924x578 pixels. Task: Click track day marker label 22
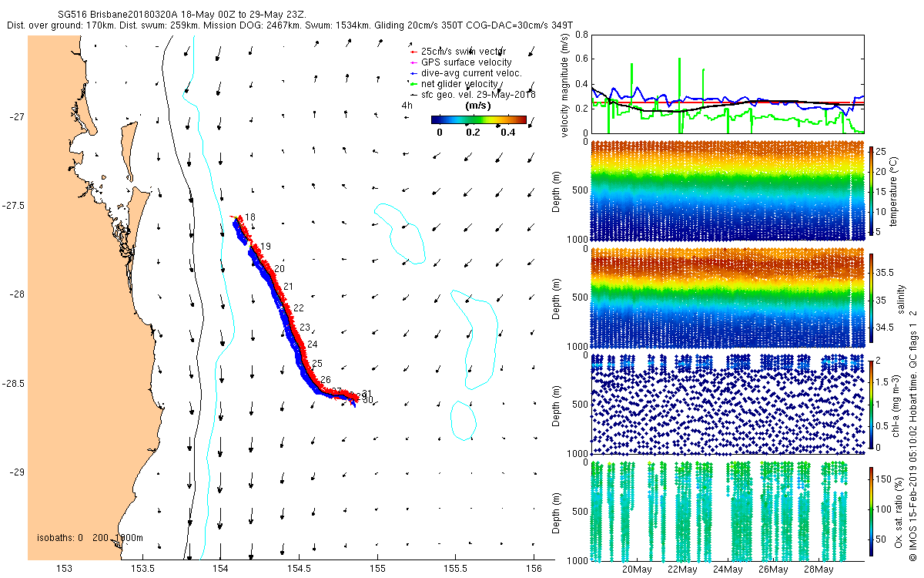pos(299,308)
